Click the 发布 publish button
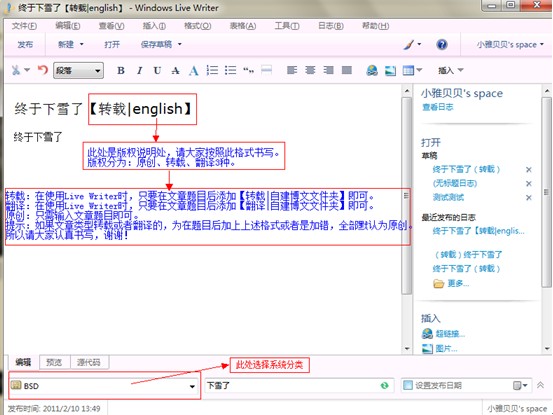 pos(25,44)
